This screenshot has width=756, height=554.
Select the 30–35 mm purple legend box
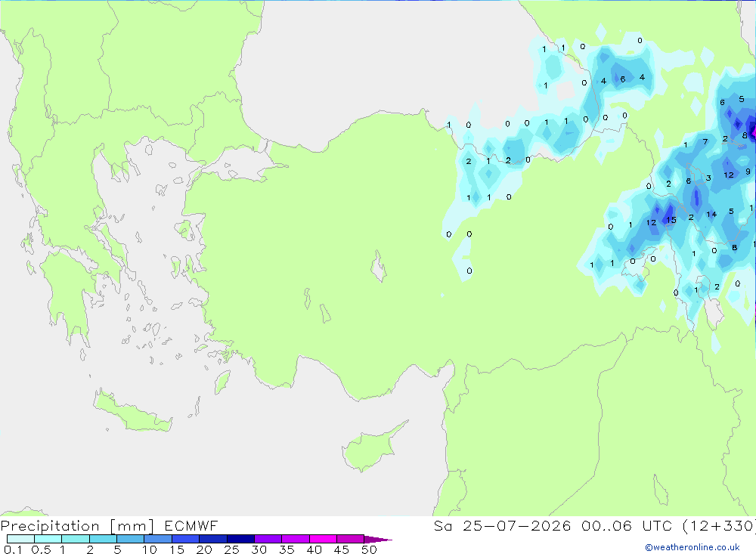(x=268, y=539)
